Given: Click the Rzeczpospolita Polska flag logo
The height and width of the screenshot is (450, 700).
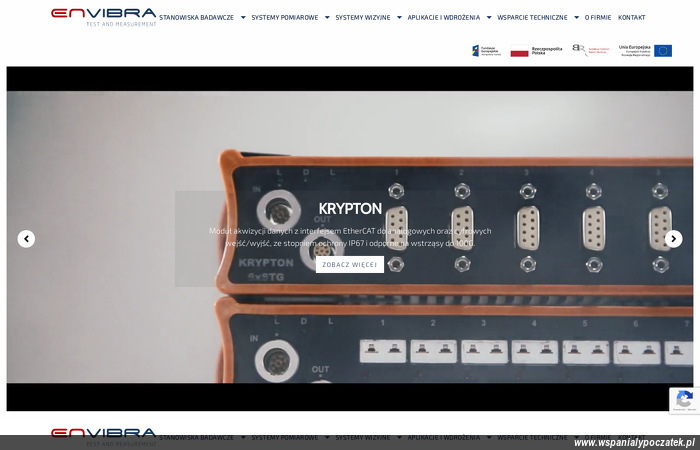Looking at the screenshot, I should point(536,50).
